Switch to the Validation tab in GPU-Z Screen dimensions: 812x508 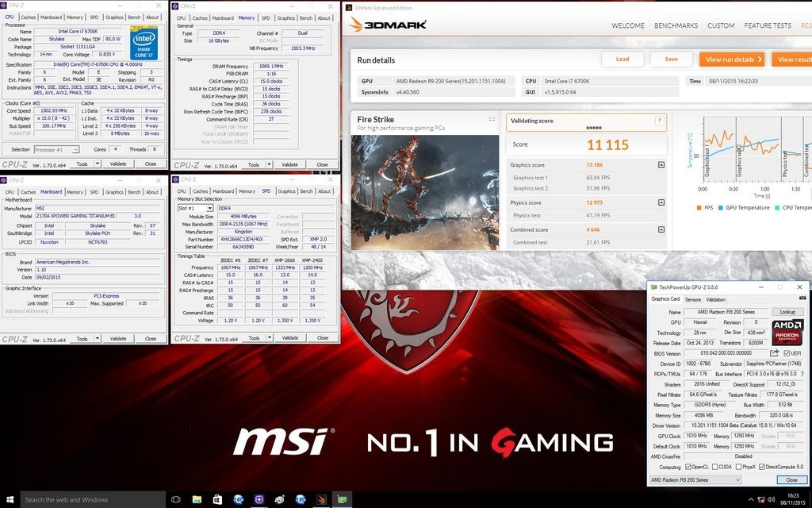(716, 299)
